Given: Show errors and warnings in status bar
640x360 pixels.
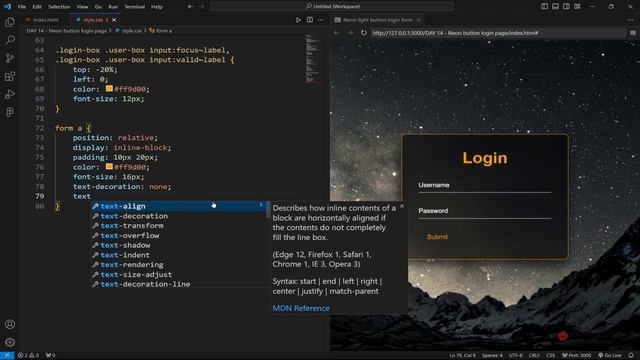Looking at the screenshot, I should click(x=29, y=356).
